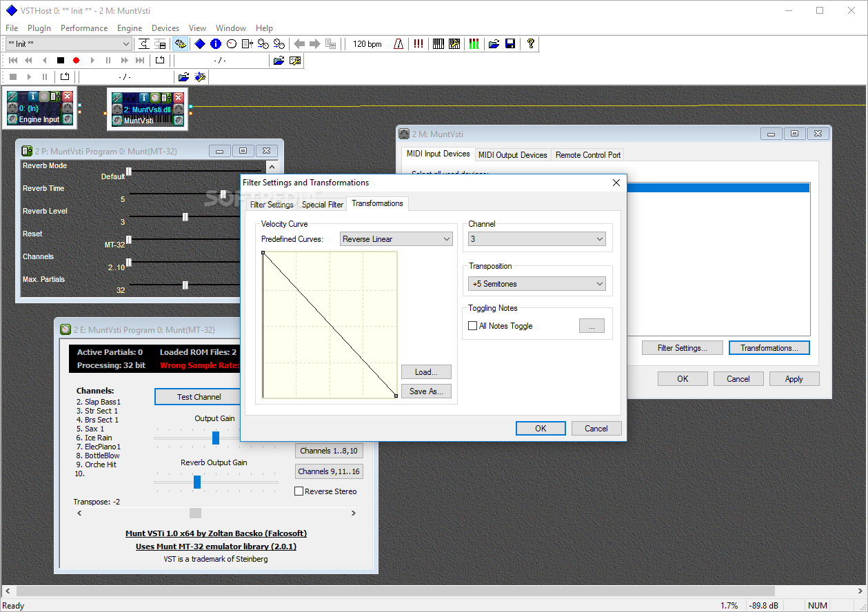Click Apply in the MuntVsti MIDI window
The image size is (868, 612).
click(794, 379)
